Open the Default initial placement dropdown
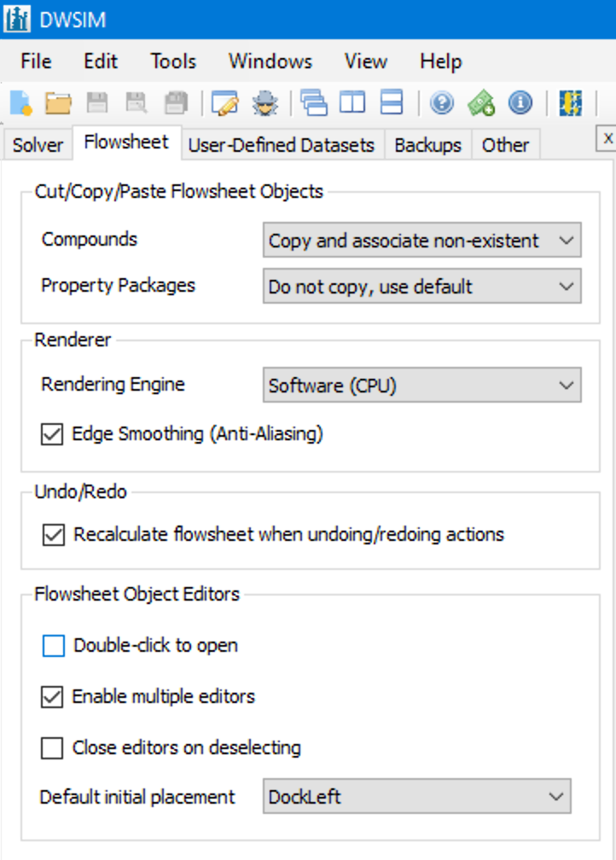This screenshot has height=860, width=616. point(555,796)
